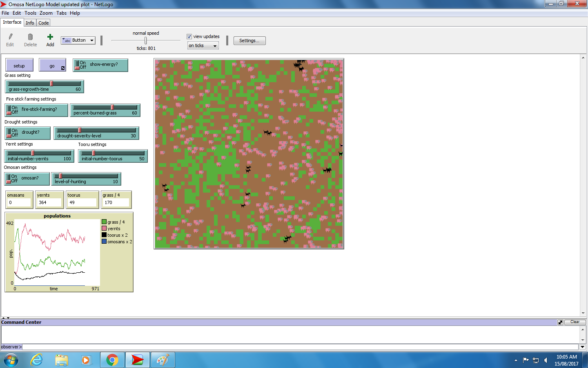Click the NetLogo taskbar icon
588x368 pixels.
pyautogui.click(x=137, y=360)
